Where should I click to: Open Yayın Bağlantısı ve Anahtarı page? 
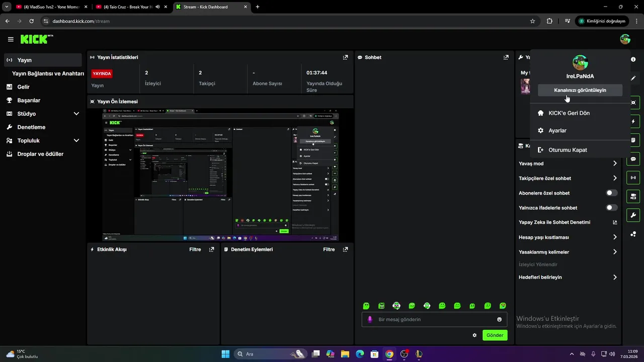(x=48, y=73)
